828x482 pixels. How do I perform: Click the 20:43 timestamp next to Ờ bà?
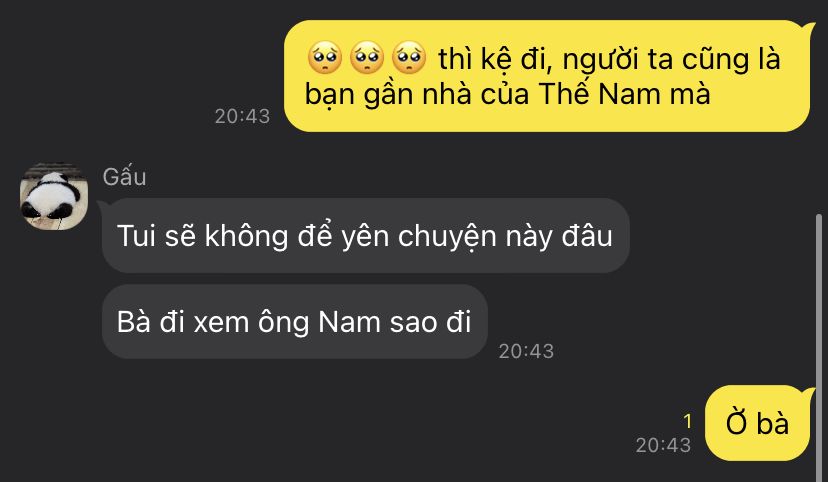pyautogui.click(x=663, y=445)
